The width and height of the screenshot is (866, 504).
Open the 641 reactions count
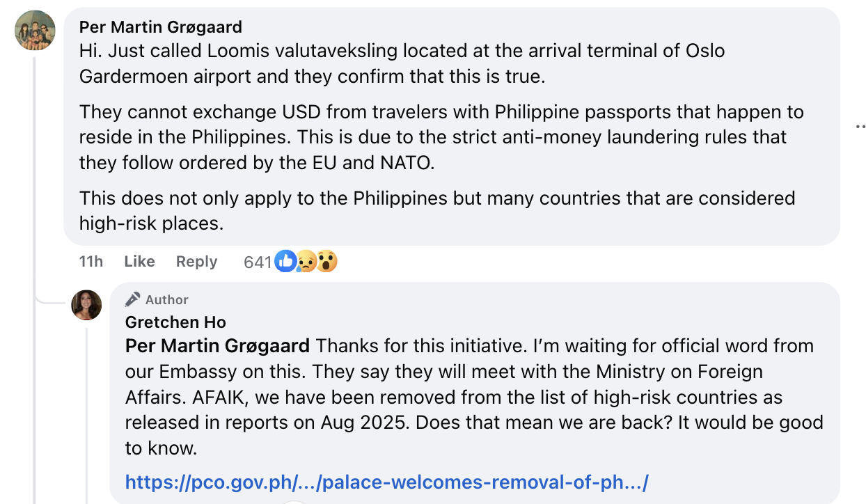tap(257, 262)
